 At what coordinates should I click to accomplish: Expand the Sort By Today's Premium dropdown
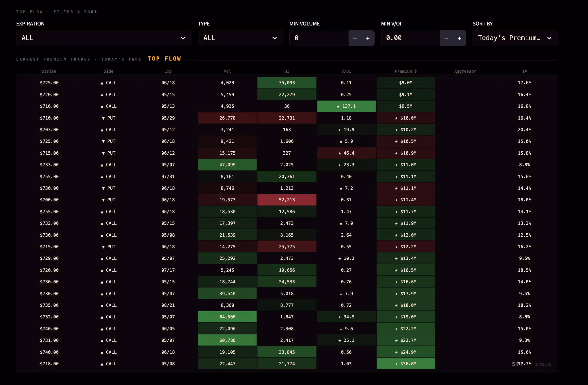515,38
